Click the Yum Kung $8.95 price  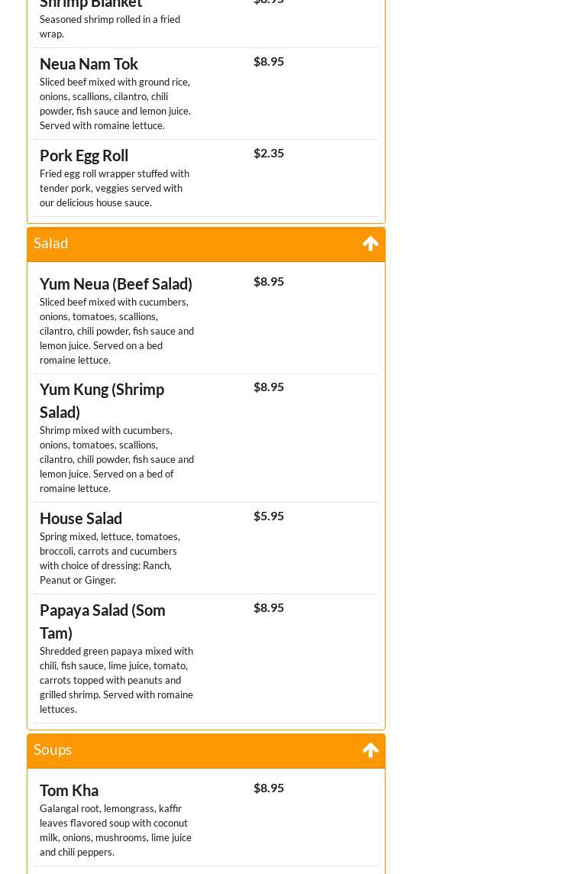click(269, 387)
